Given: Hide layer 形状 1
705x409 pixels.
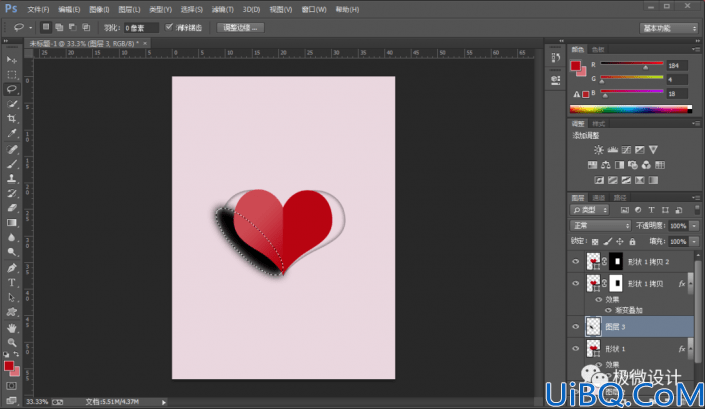Looking at the screenshot, I should coord(576,348).
